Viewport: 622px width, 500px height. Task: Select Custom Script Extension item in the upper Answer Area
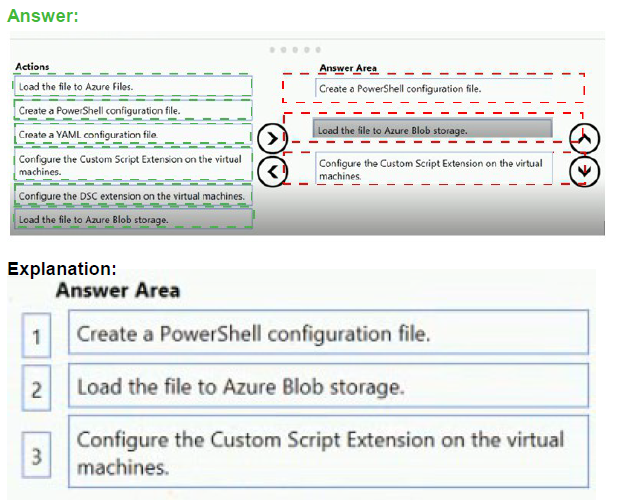(433, 169)
